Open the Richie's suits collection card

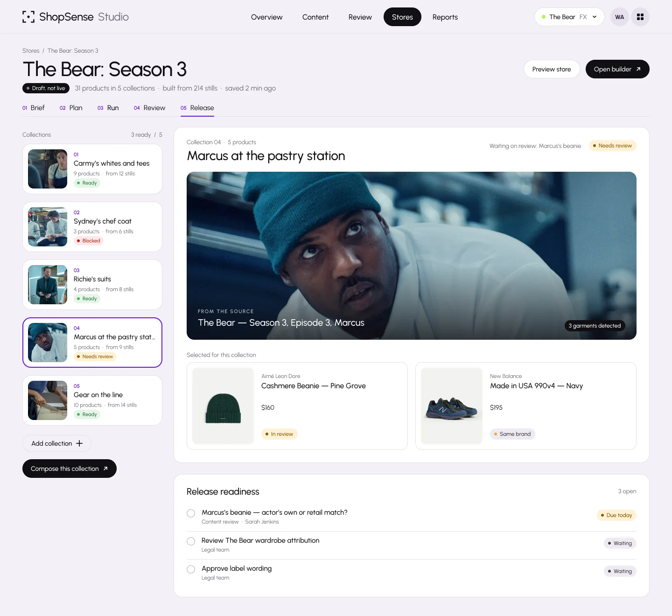tap(92, 285)
